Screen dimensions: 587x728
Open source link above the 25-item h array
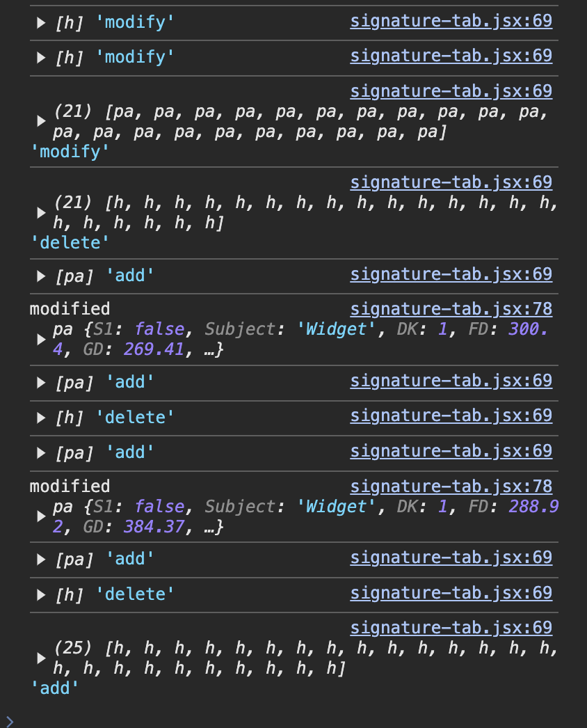[x=451, y=627]
